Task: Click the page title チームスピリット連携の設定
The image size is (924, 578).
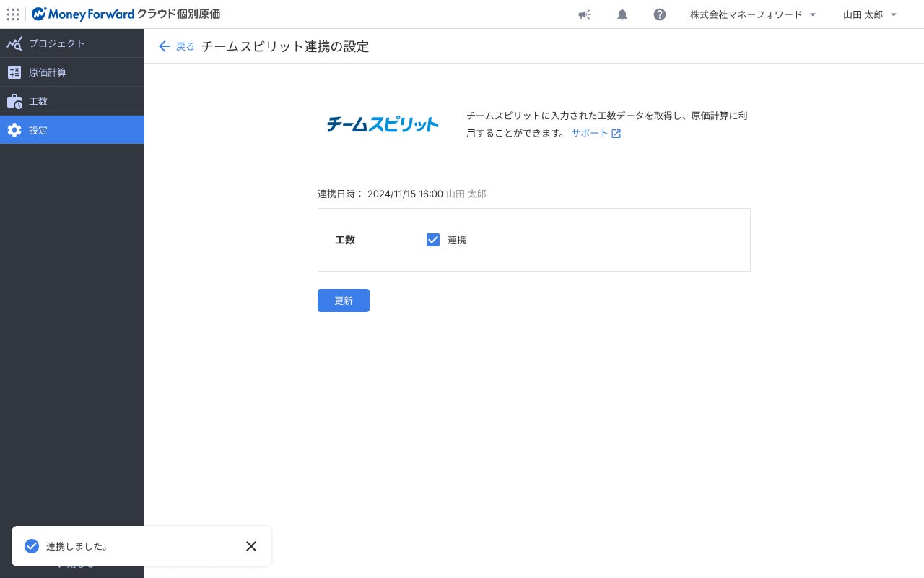Action: point(285,46)
